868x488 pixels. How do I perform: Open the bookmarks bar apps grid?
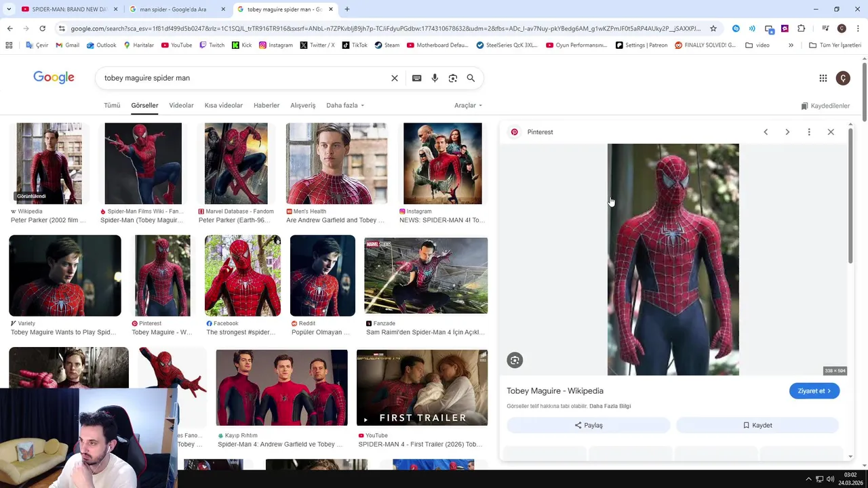click(9, 45)
